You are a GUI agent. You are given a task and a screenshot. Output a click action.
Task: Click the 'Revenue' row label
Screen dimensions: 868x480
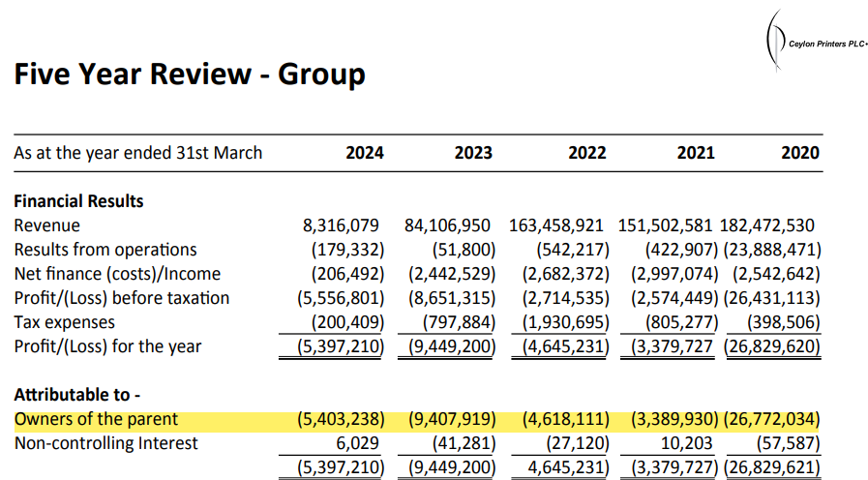click(x=47, y=225)
